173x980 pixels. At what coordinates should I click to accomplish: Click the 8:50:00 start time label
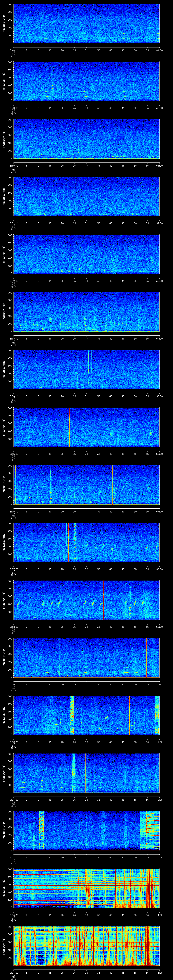tap(14, 166)
